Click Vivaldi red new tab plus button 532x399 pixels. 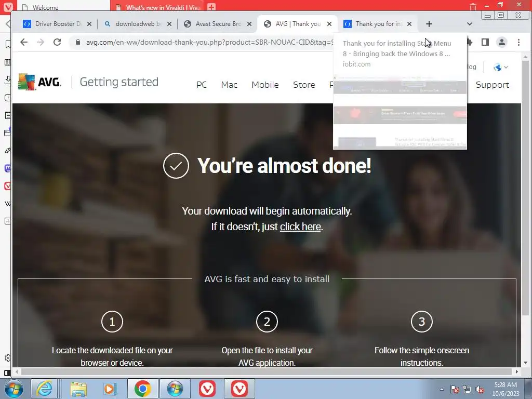click(211, 7)
